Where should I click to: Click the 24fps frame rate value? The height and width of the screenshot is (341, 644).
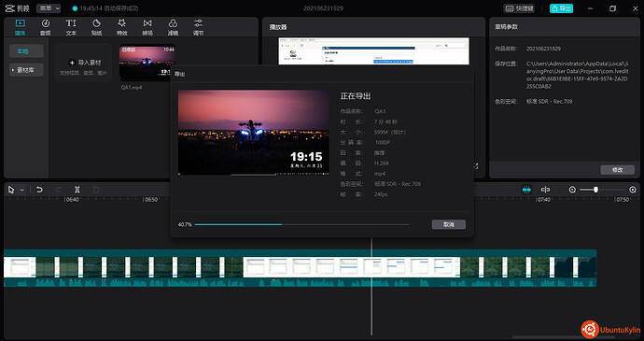(x=381, y=194)
